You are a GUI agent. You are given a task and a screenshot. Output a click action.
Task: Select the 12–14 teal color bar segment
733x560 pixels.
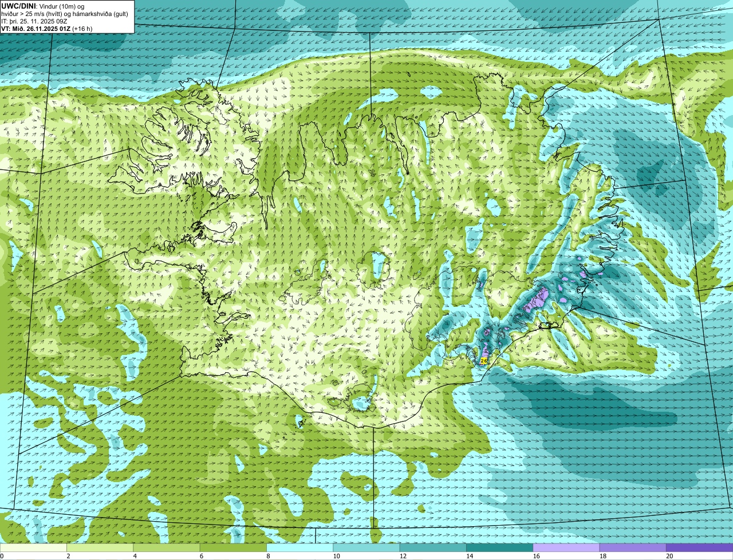tap(433, 547)
